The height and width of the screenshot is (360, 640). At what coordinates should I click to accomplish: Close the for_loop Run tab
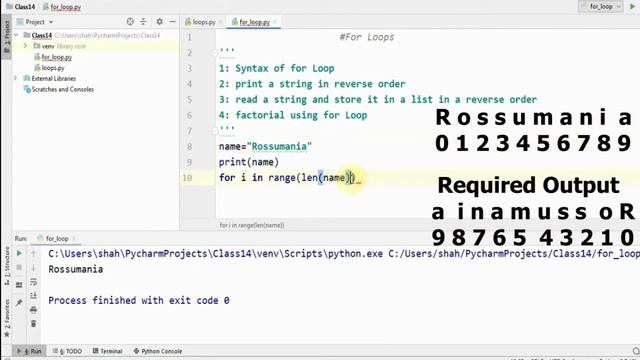(x=75, y=238)
